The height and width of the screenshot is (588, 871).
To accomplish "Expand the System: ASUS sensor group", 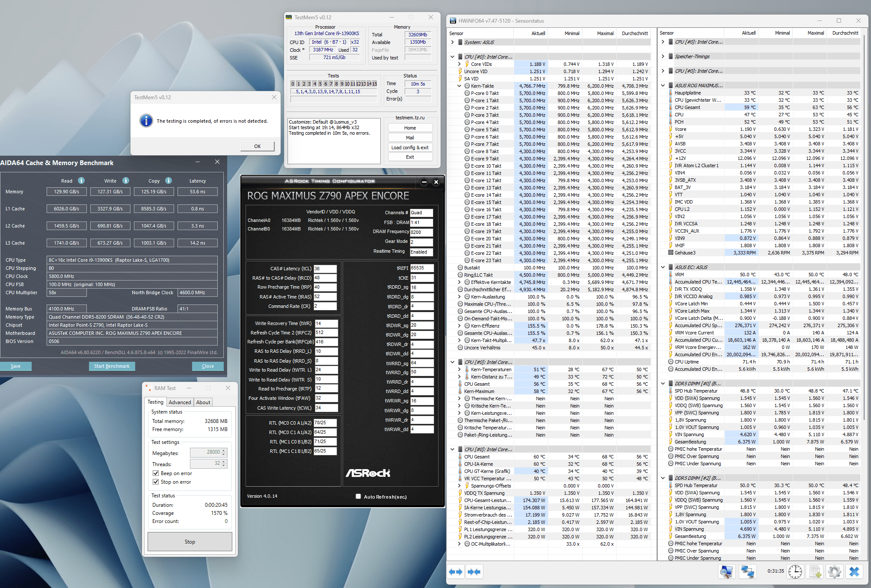I will tap(453, 42).
